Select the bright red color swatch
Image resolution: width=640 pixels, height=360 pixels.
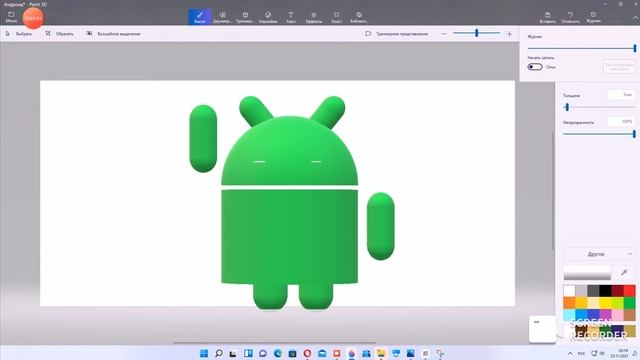coord(629,291)
